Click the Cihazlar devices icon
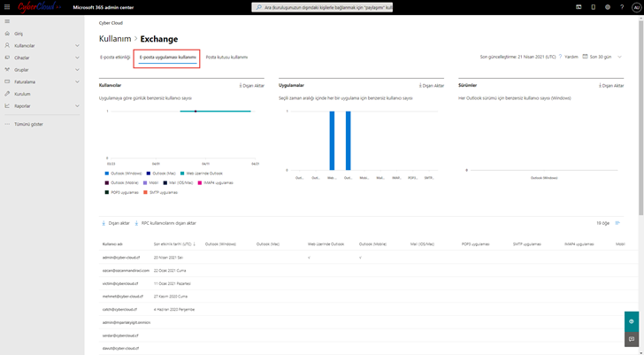The height and width of the screenshot is (355, 644). tap(7, 58)
